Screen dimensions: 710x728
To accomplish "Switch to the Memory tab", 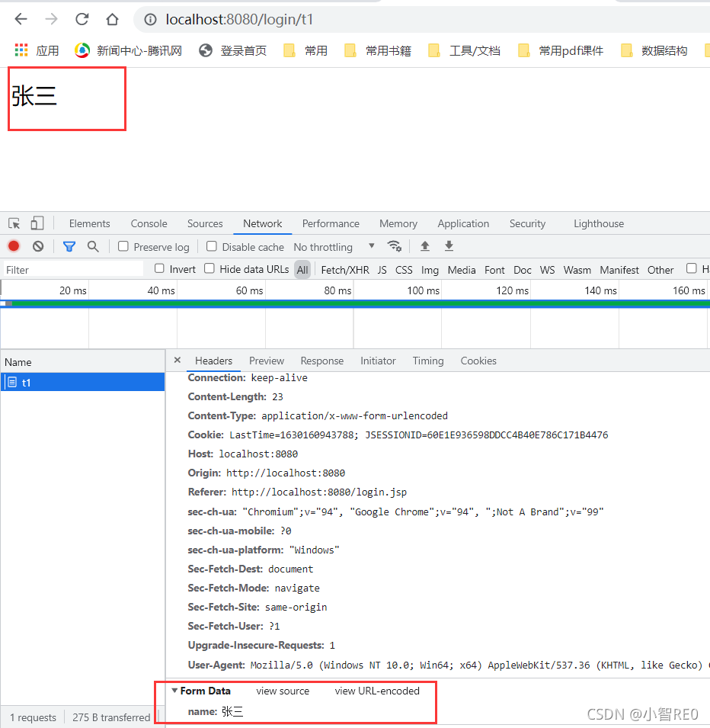I will pyautogui.click(x=398, y=224).
